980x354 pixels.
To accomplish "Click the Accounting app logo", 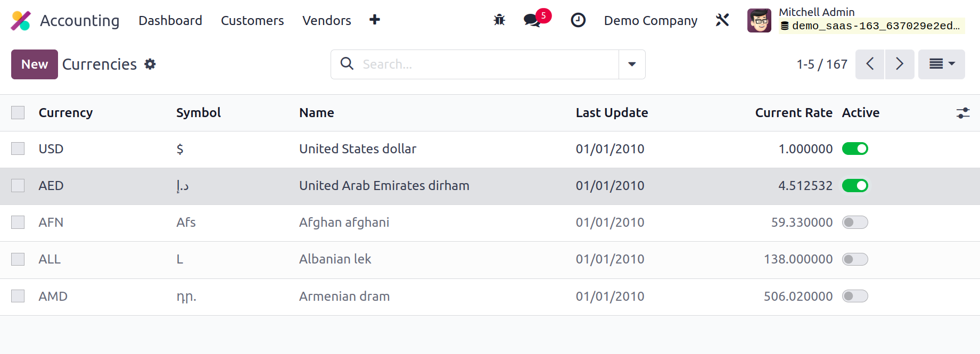I will tap(21, 21).
